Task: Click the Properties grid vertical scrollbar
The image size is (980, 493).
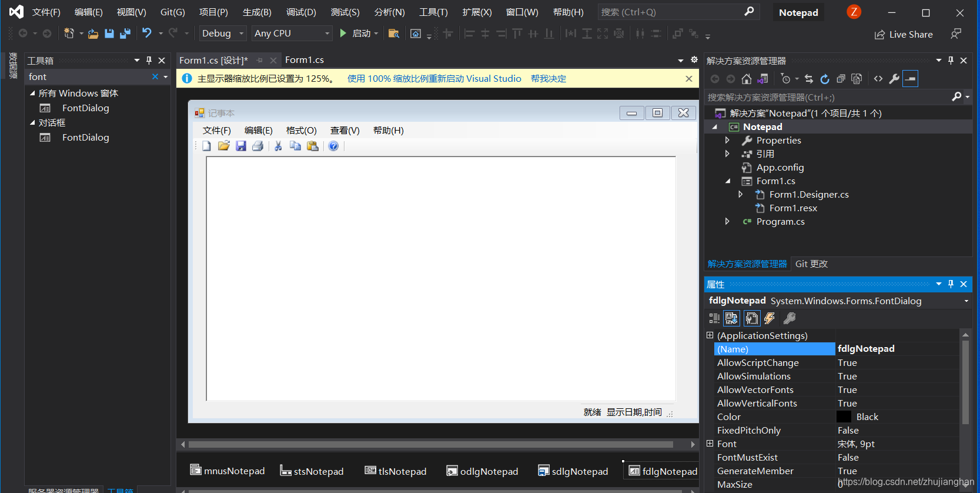Action: pyautogui.click(x=965, y=382)
